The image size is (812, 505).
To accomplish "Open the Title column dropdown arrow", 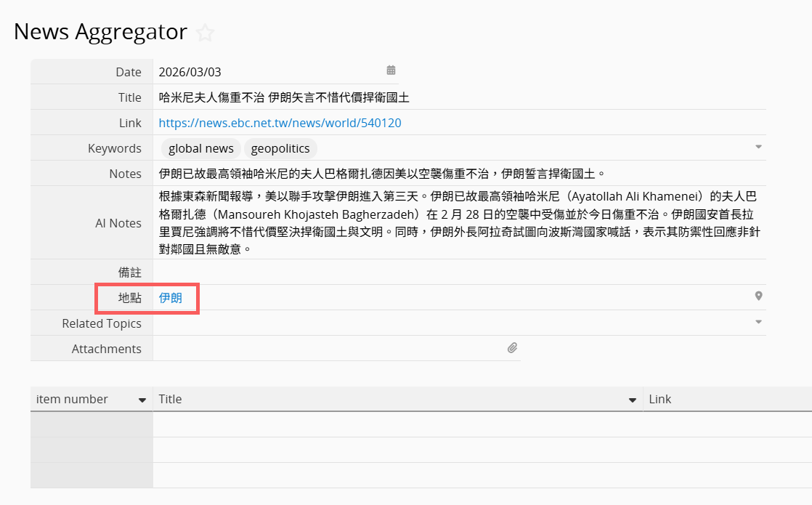I will (x=633, y=400).
